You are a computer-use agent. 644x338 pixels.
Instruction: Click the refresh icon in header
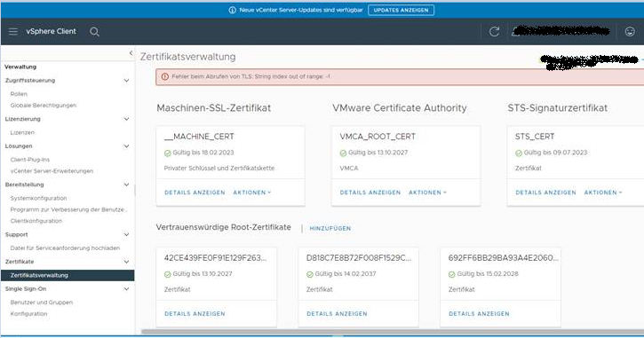point(494,32)
